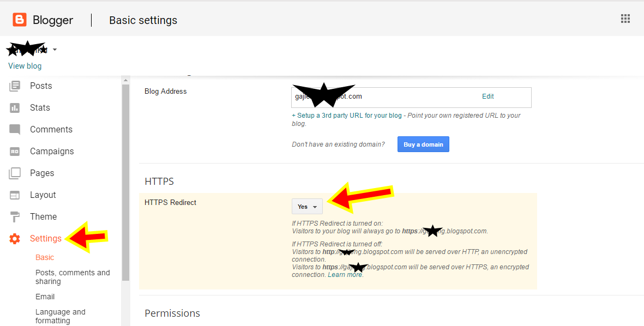Click the Buy a domain button
The width and height of the screenshot is (644, 326).
tap(423, 144)
